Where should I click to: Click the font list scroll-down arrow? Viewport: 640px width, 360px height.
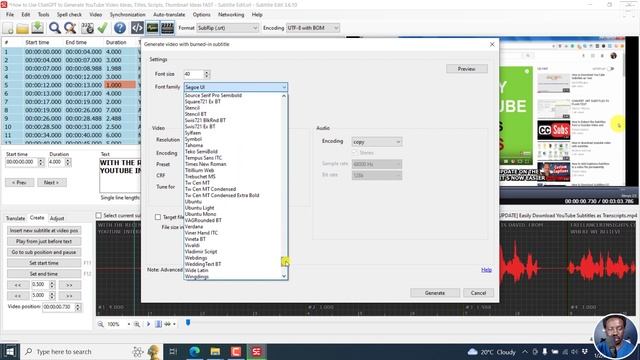click(284, 276)
